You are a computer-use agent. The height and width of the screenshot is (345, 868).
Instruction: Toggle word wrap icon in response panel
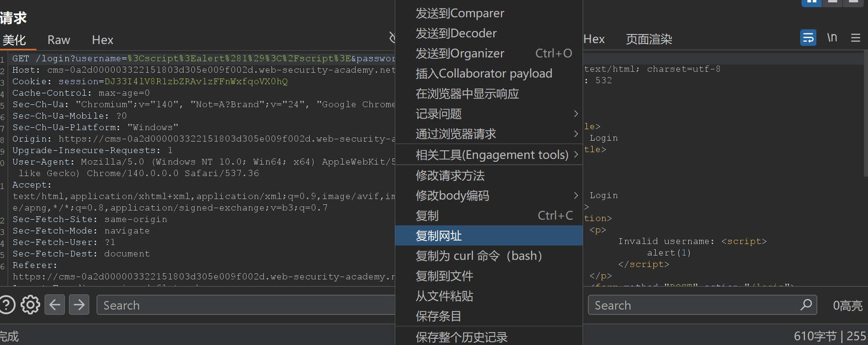808,38
